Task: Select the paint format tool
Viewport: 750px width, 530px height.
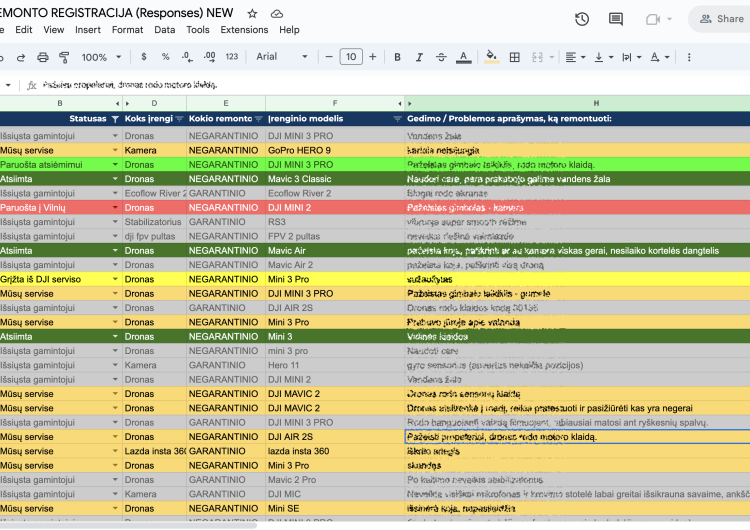Action: (x=64, y=57)
